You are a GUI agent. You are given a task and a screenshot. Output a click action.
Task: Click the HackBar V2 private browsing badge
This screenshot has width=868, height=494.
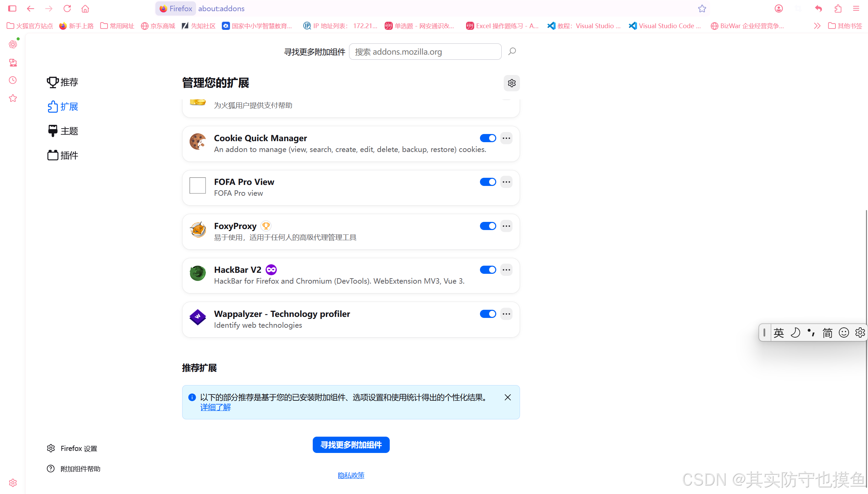(271, 270)
